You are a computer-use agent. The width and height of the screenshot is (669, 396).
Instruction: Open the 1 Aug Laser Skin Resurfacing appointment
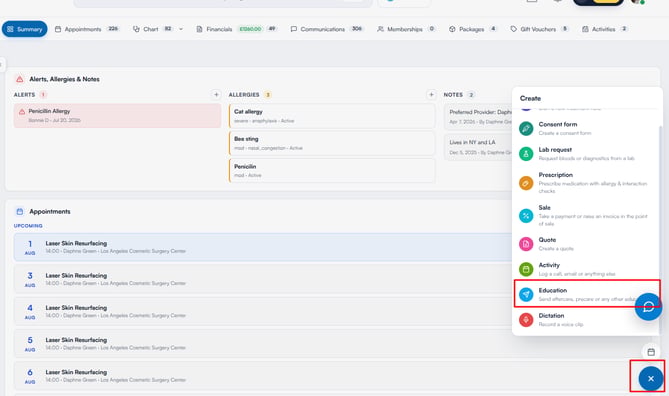[x=263, y=247]
